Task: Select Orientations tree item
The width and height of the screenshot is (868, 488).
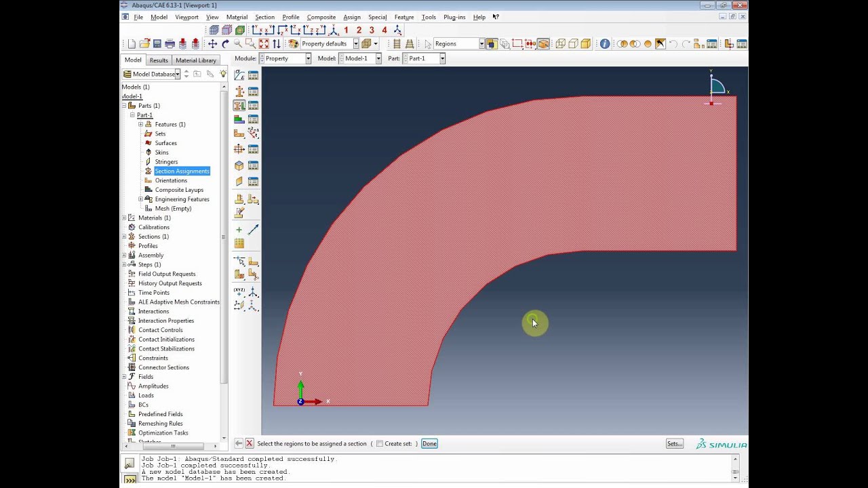Action: point(171,180)
